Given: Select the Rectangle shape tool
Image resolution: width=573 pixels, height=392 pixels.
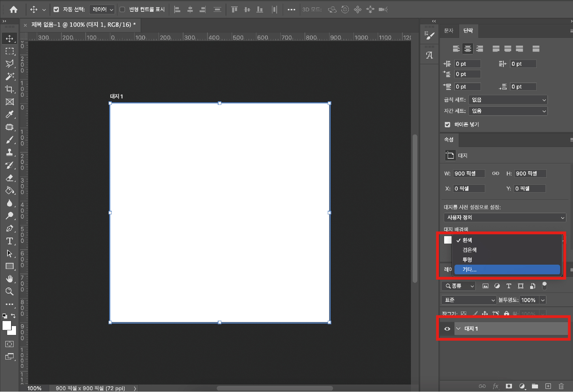Looking at the screenshot, I should (x=10, y=266).
